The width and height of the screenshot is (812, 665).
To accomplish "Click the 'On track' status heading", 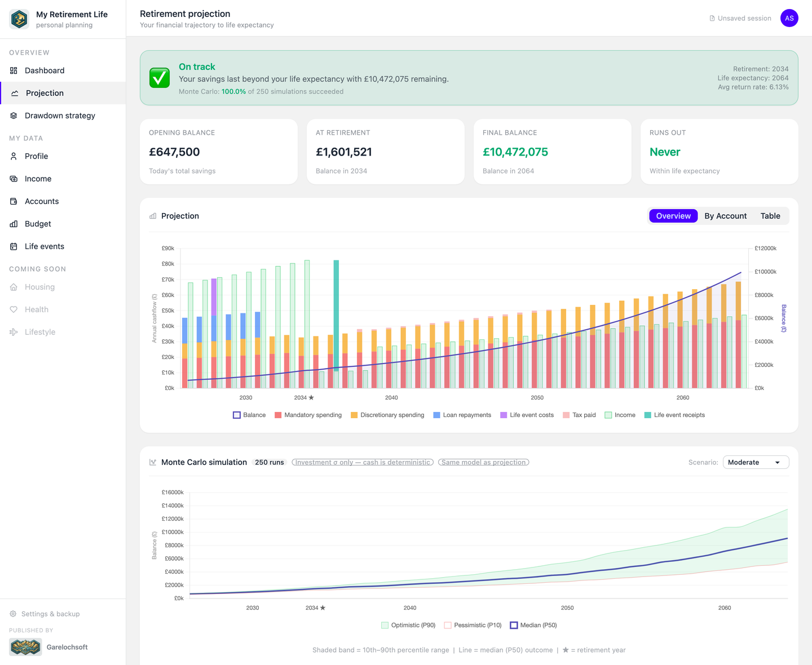I will point(197,66).
